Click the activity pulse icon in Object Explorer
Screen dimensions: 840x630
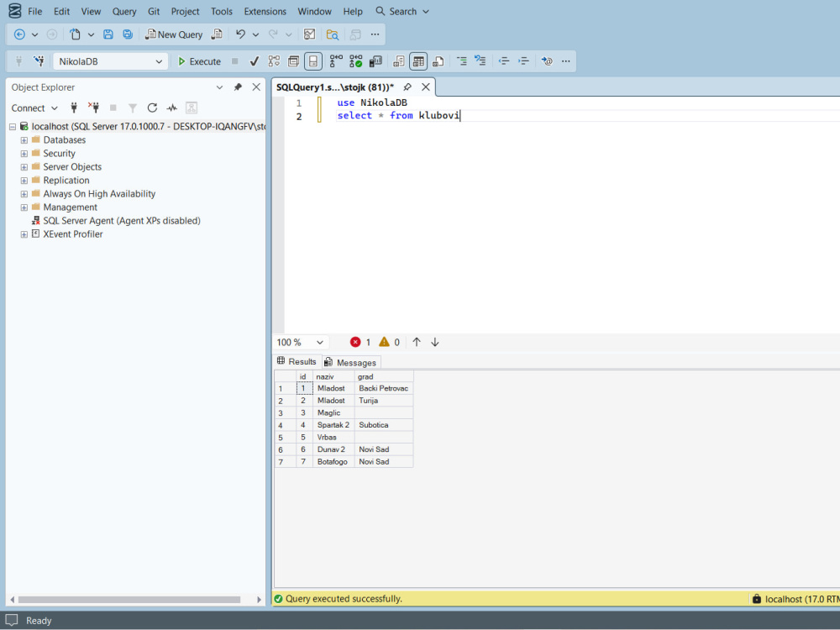(171, 108)
